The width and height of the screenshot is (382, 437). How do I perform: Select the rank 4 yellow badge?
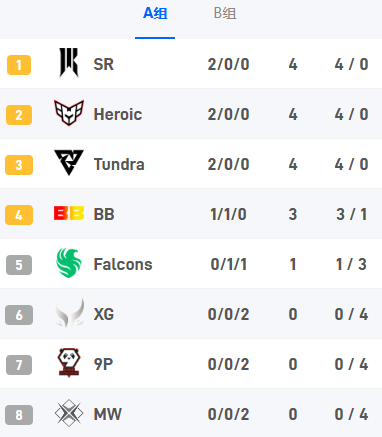point(19,215)
